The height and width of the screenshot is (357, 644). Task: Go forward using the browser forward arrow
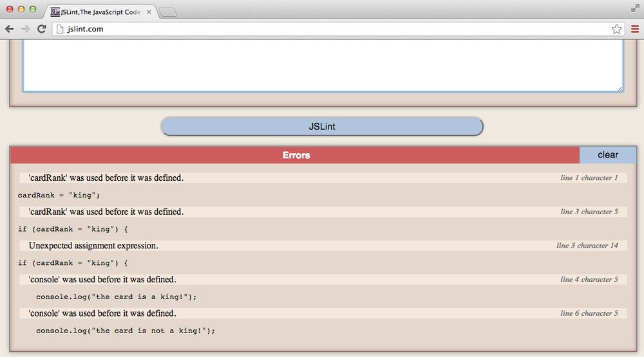[26, 29]
